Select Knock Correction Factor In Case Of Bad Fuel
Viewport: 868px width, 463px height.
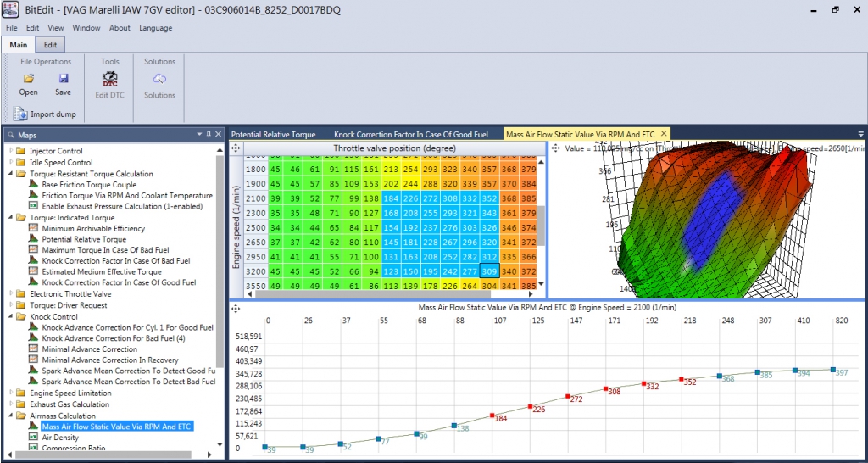pyautogui.click(x=116, y=261)
